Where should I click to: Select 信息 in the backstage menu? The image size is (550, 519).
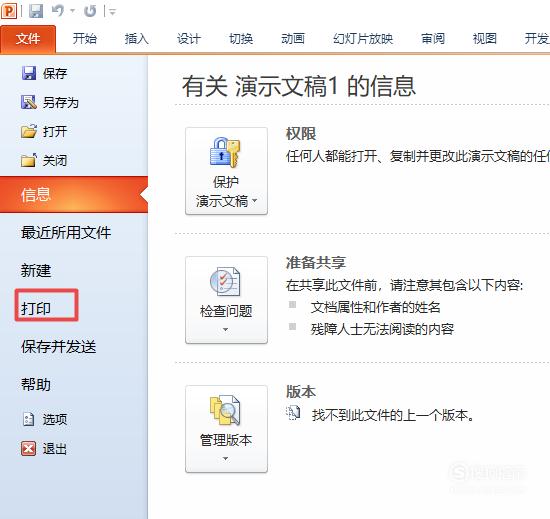[x=74, y=195]
